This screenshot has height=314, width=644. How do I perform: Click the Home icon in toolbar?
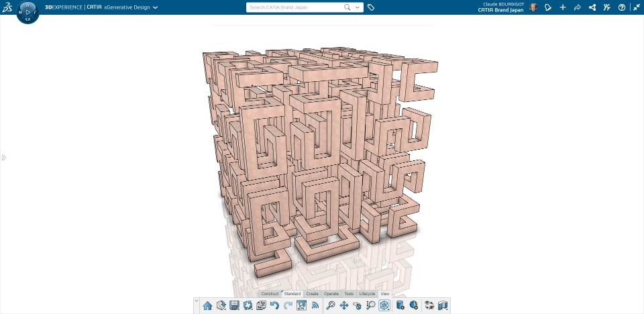point(207,305)
